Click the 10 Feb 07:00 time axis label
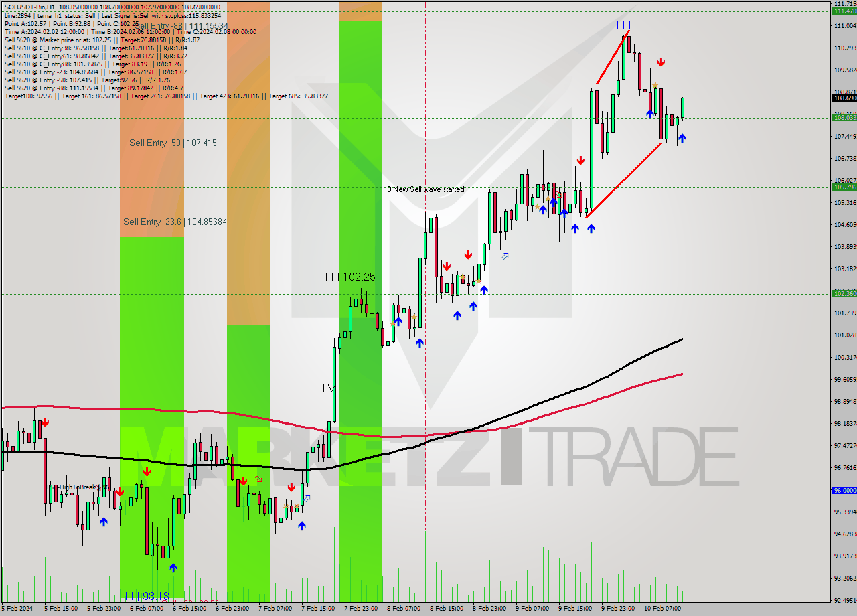This screenshot has height=616, width=857. click(661, 608)
